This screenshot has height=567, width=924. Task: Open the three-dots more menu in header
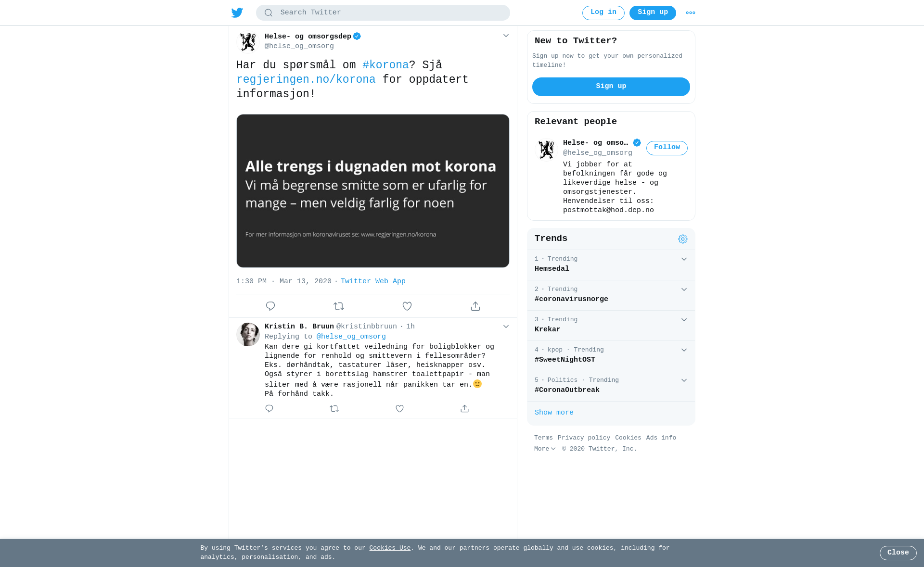tap(691, 13)
